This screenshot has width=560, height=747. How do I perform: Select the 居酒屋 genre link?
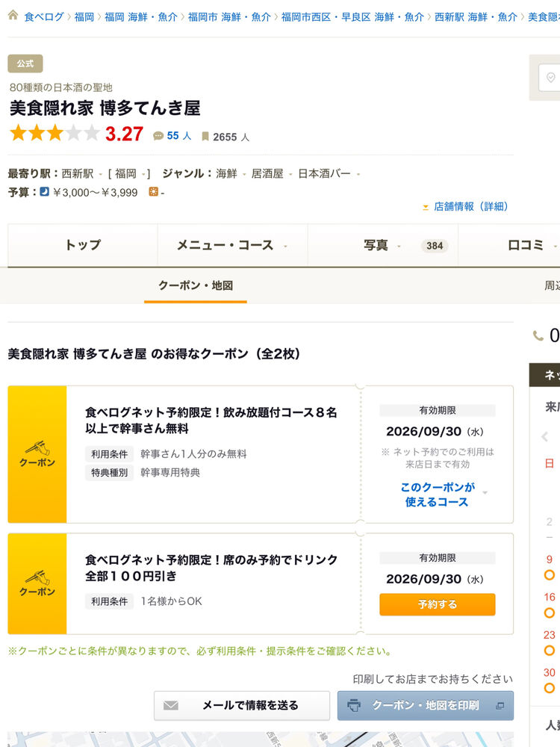click(x=267, y=173)
